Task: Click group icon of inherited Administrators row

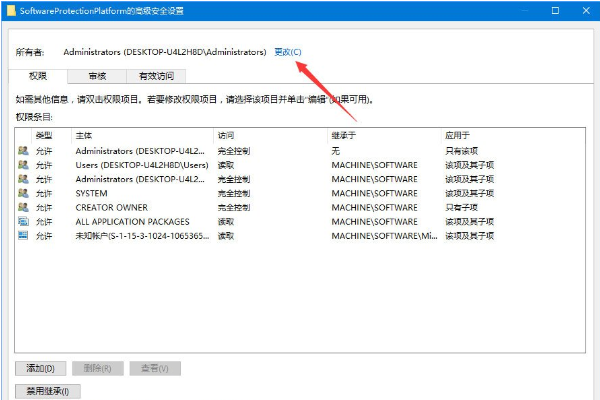Action: 23,179
